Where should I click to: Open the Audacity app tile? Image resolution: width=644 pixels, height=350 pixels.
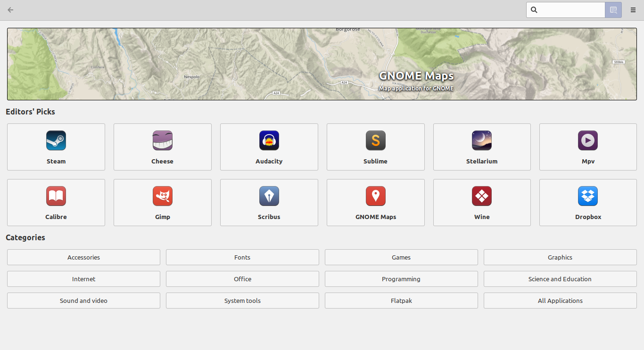coord(269,147)
